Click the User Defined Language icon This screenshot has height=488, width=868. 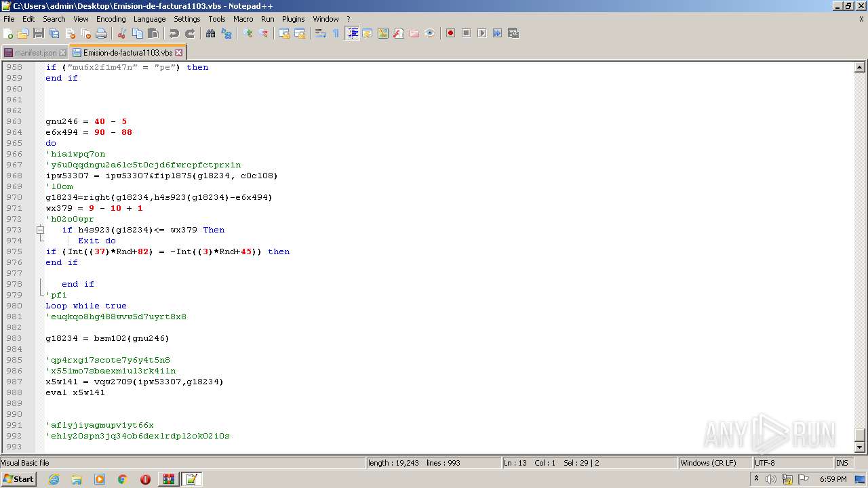click(368, 33)
